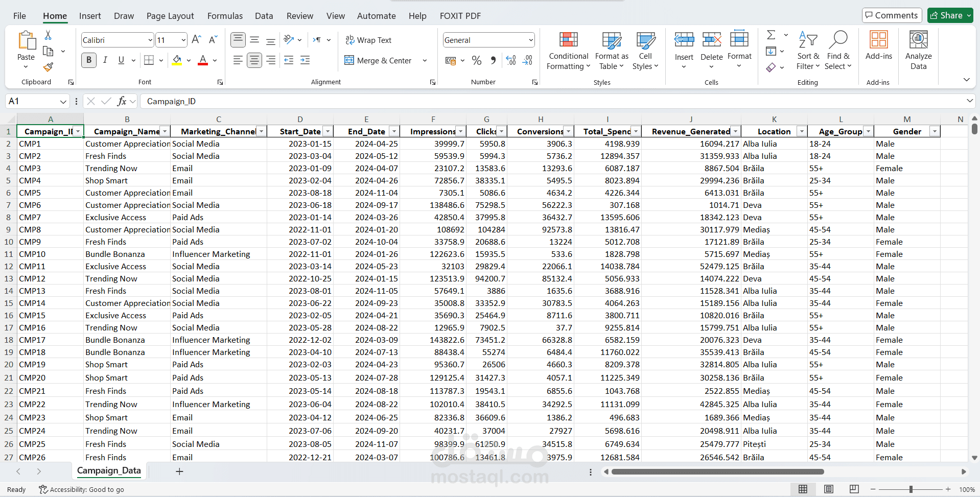
Task: Switch to Page Break Preview view
Action: (854, 489)
